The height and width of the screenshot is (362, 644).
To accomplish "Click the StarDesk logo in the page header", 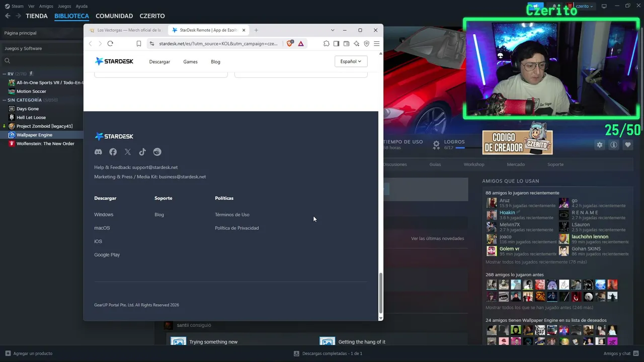I will point(114,61).
